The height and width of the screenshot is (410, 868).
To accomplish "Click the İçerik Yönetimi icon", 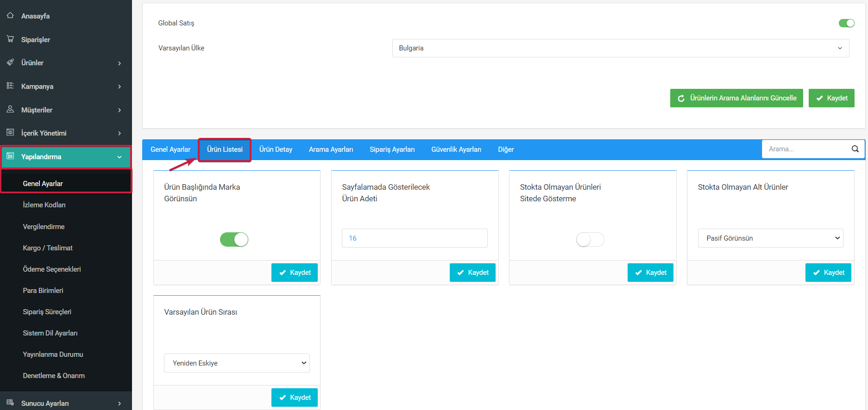I will coord(10,132).
